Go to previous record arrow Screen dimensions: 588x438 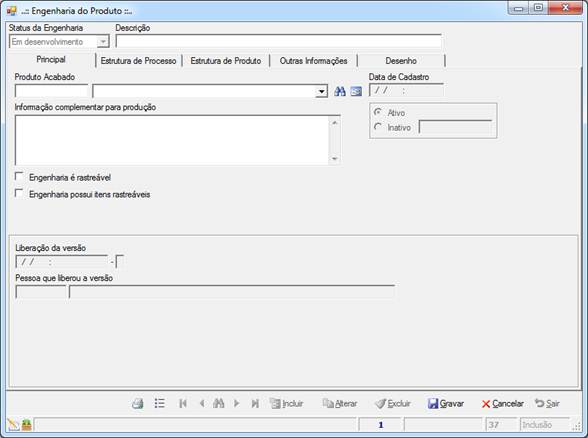coord(202,404)
